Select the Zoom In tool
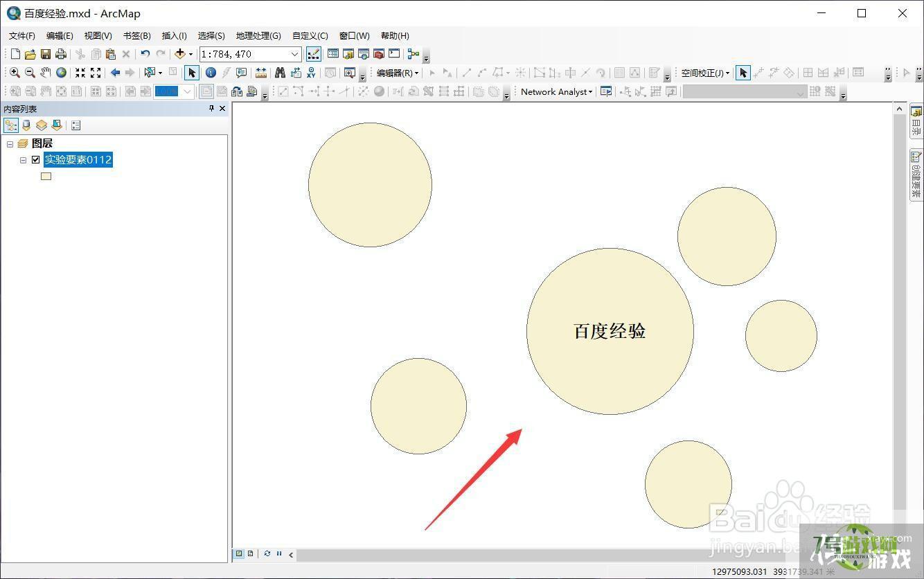924x579 pixels. coord(15,73)
